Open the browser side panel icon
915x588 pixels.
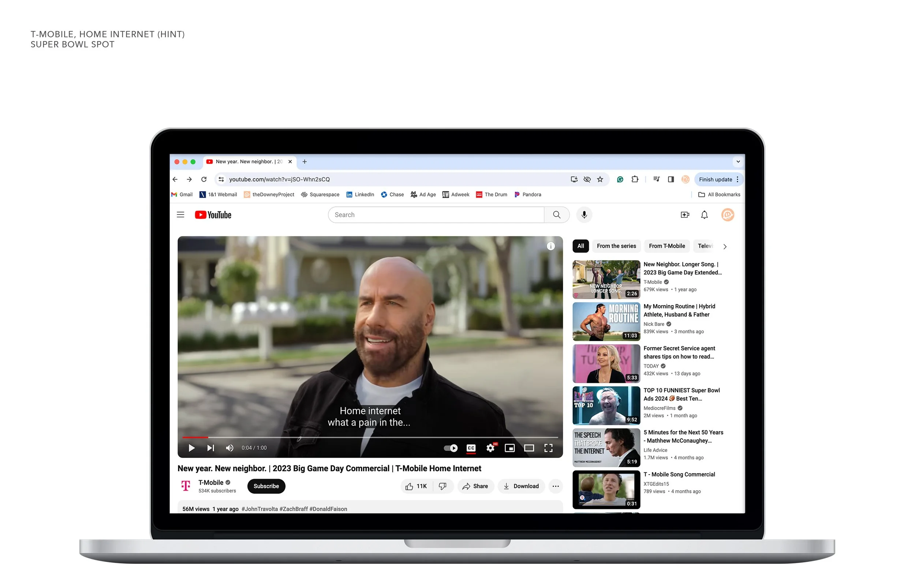pyautogui.click(x=671, y=179)
